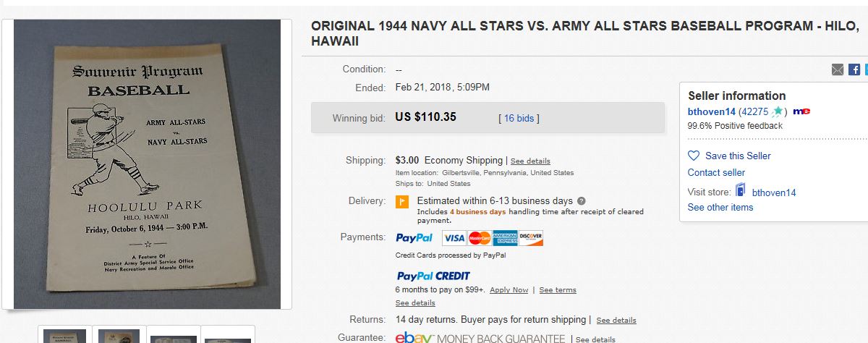The height and width of the screenshot is (343, 868).
Task: Click the seller feedback star icon
Action: (x=778, y=111)
